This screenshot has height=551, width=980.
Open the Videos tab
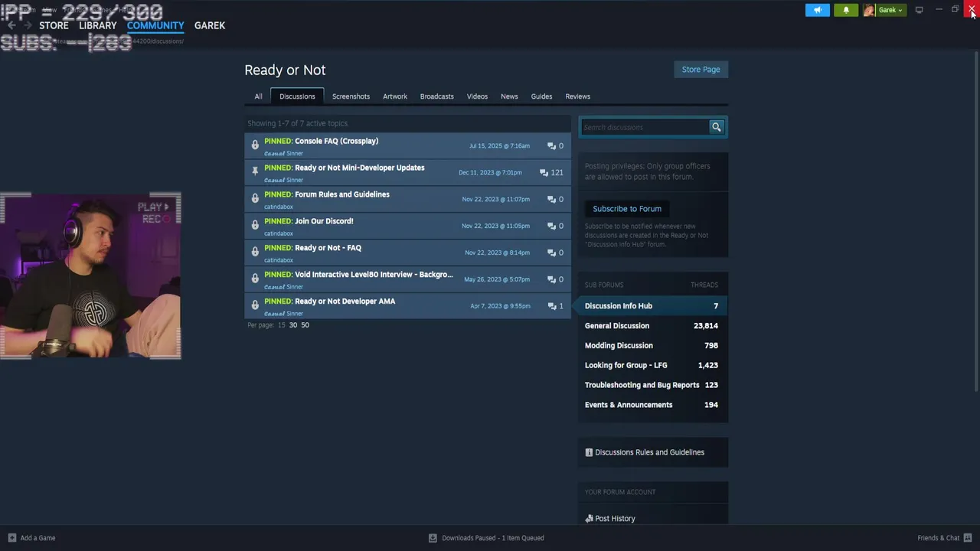(477, 96)
